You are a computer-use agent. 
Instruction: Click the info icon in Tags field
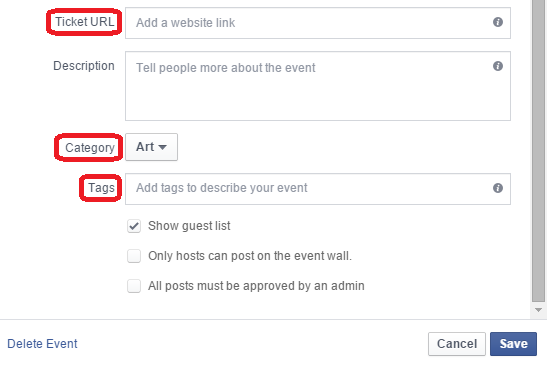[x=498, y=188]
